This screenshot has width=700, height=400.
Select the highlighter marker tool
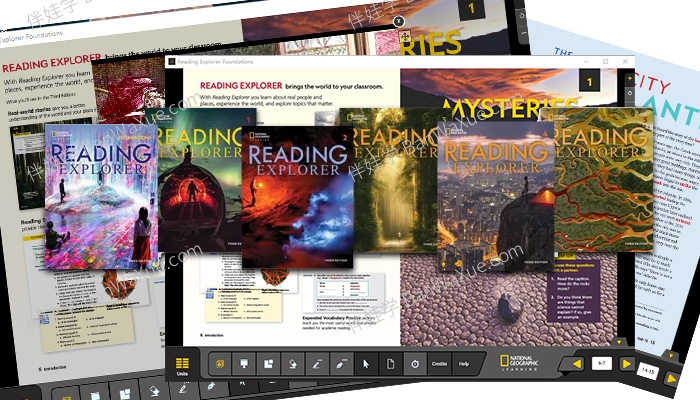(x=342, y=364)
